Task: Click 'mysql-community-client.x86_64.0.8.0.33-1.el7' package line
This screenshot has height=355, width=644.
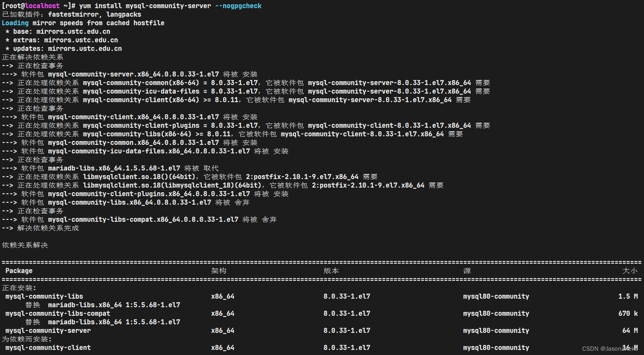Action: (x=130, y=117)
